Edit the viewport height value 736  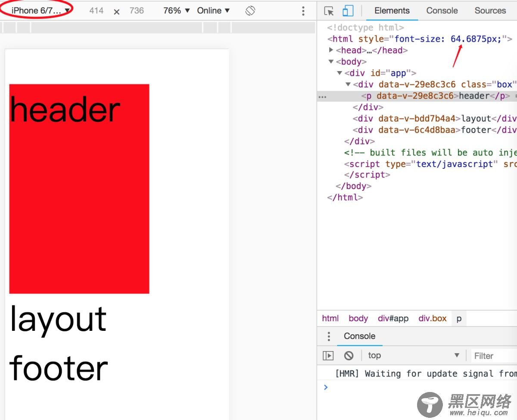tap(137, 10)
